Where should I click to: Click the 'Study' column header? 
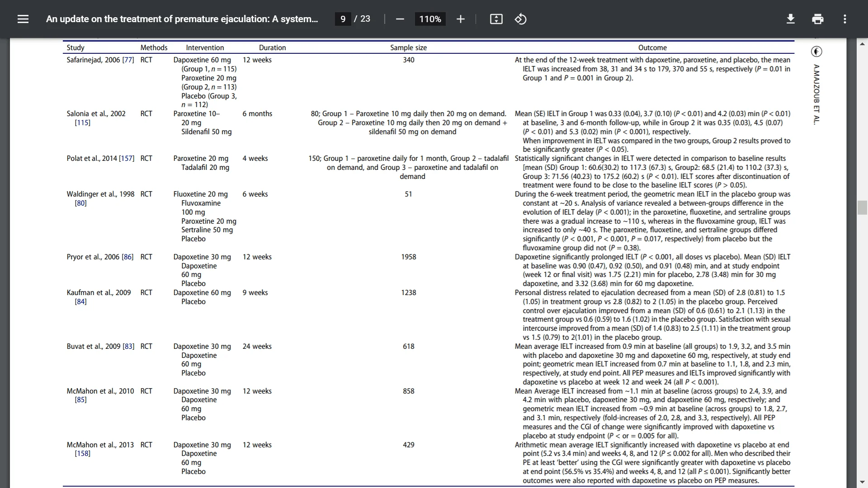click(x=75, y=48)
